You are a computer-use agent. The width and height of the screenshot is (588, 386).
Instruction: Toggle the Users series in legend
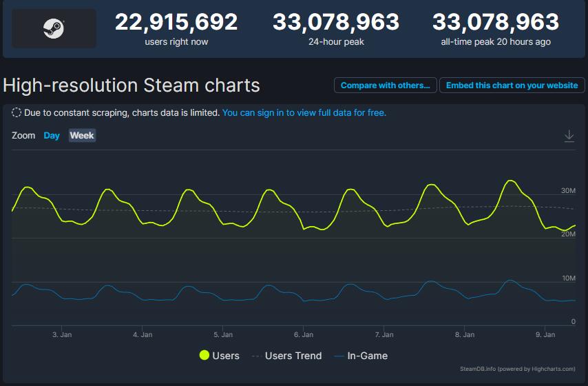point(220,356)
